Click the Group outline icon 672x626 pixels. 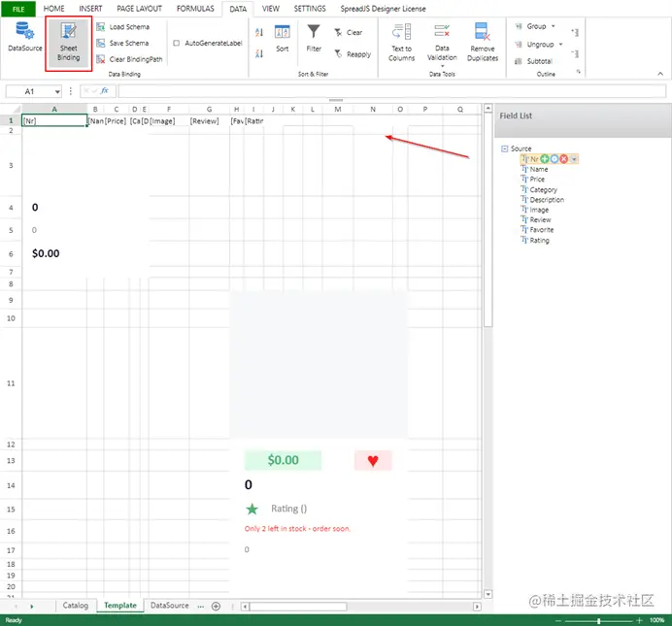pos(519,26)
